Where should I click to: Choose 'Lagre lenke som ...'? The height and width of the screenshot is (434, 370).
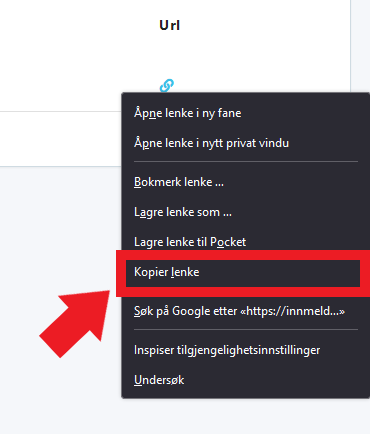pos(246,212)
